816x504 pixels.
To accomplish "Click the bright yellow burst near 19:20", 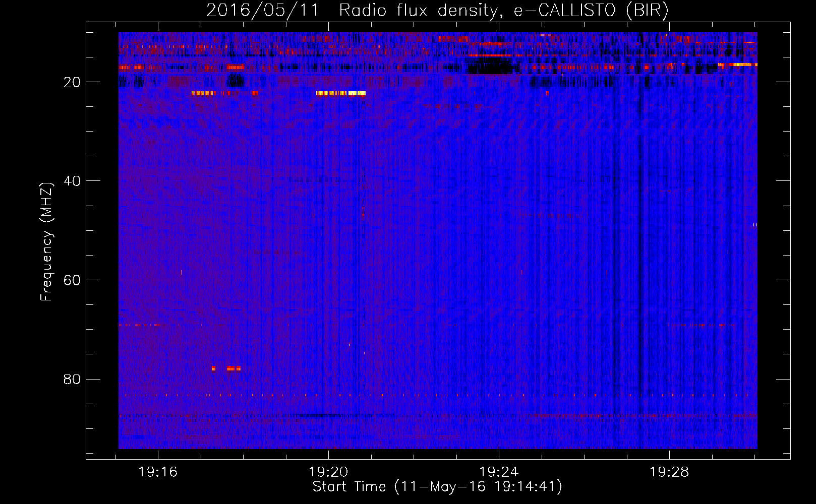I will point(341,93).
